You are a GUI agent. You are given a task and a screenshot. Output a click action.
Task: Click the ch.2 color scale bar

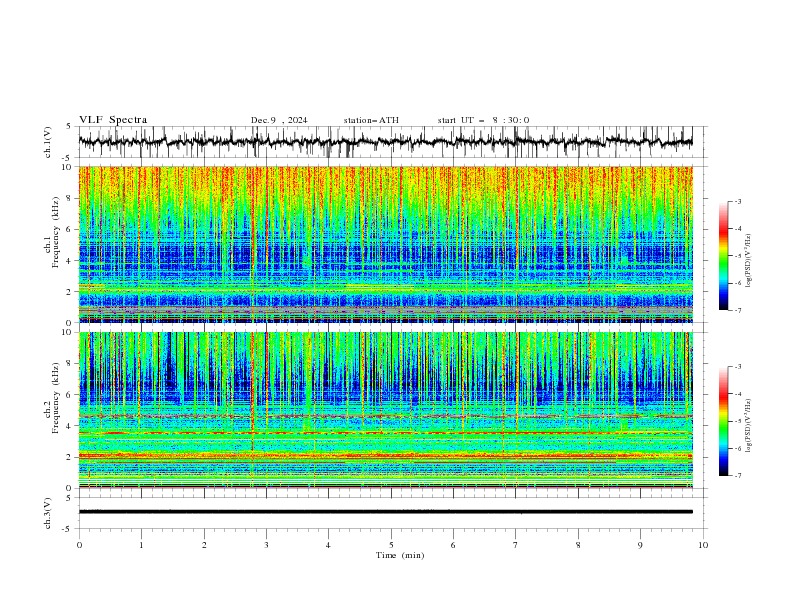coord(723,421)
